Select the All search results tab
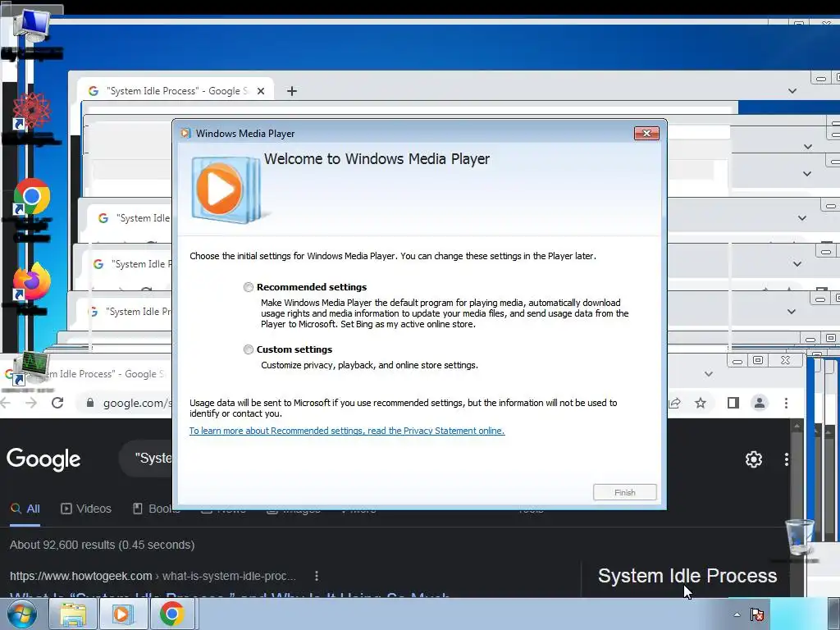Image resolution: width=840 pixels, height=630 pixels. pyautogui.click(x=25, y=509)
